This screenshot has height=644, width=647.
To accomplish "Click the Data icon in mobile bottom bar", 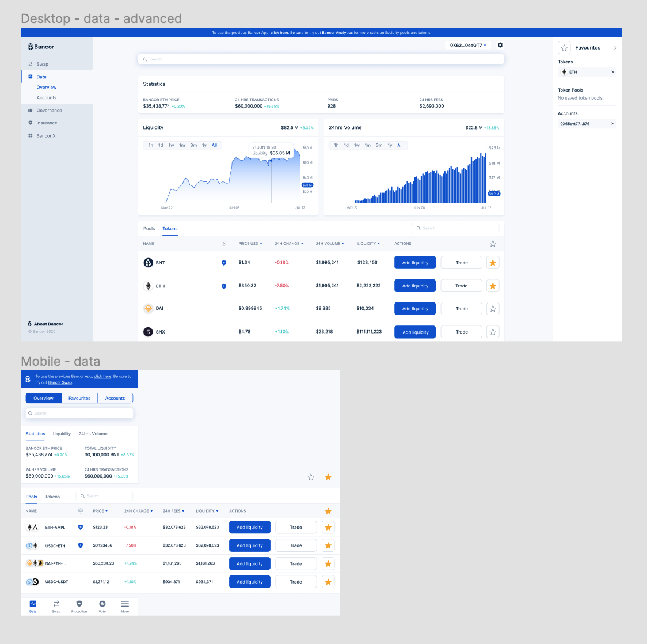I will [33, 604].
